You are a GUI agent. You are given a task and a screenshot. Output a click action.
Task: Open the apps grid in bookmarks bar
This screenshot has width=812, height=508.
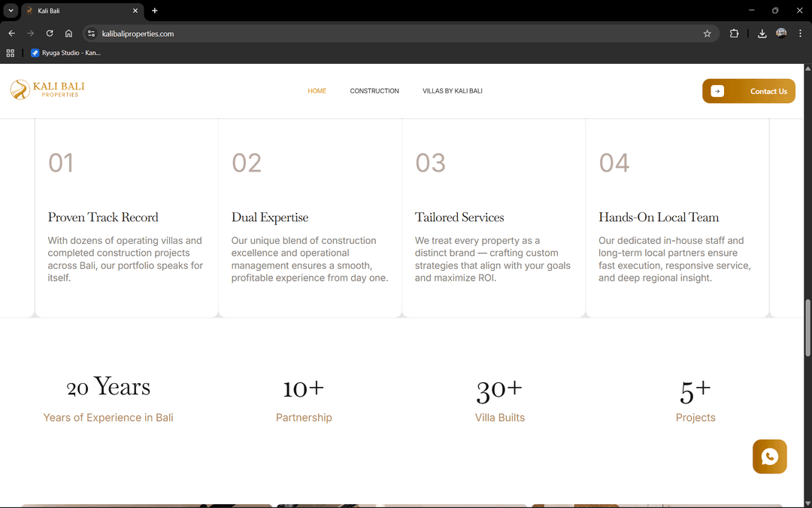pyautogui.click(x=11, y=53)
